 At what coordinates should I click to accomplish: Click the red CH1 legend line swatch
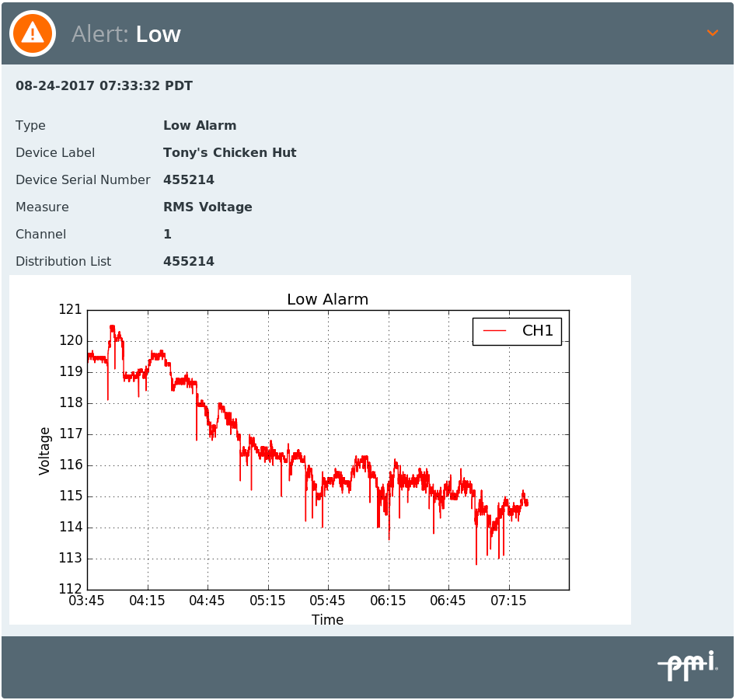pos(494,331)
